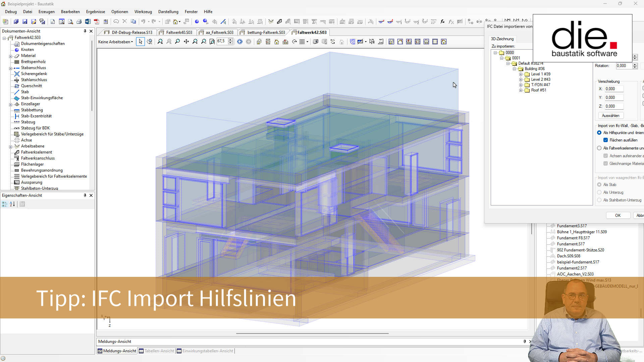Click the Verschiebung X input field

[x=614, y=89]
